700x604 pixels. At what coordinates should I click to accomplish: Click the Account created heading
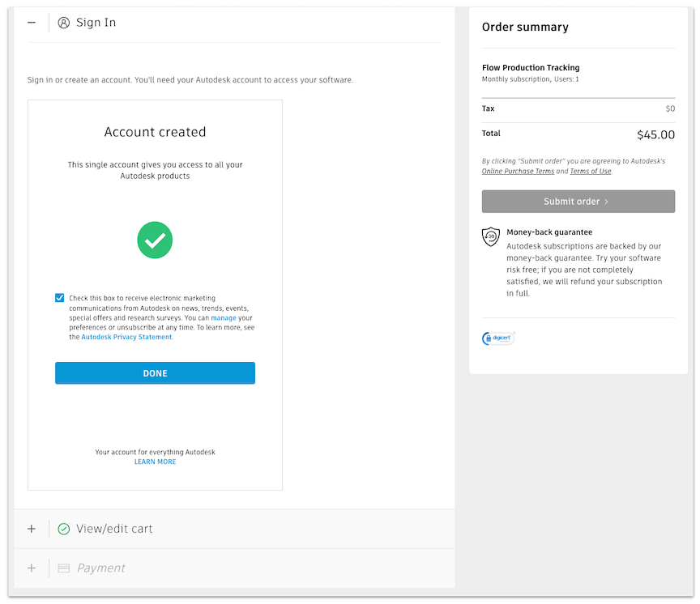(155, 132)
